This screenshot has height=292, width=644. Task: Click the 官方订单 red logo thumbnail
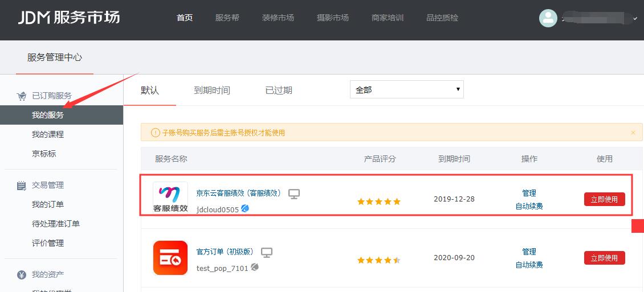(170, 257)
